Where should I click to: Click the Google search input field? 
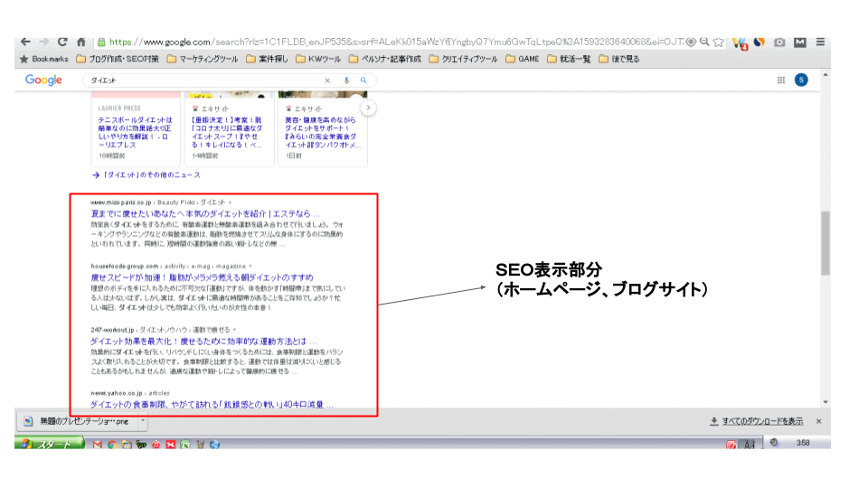203,80
